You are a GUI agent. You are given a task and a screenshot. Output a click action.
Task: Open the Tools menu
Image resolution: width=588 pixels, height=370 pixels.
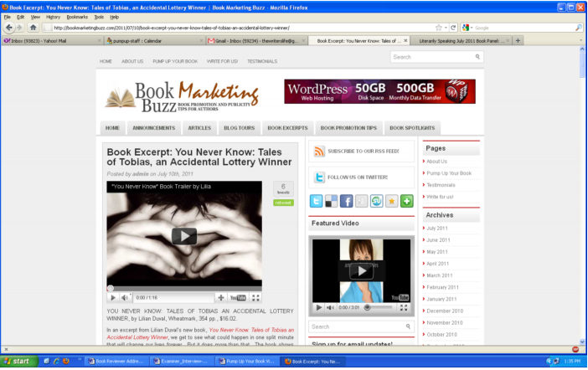[x=99, y=17]
